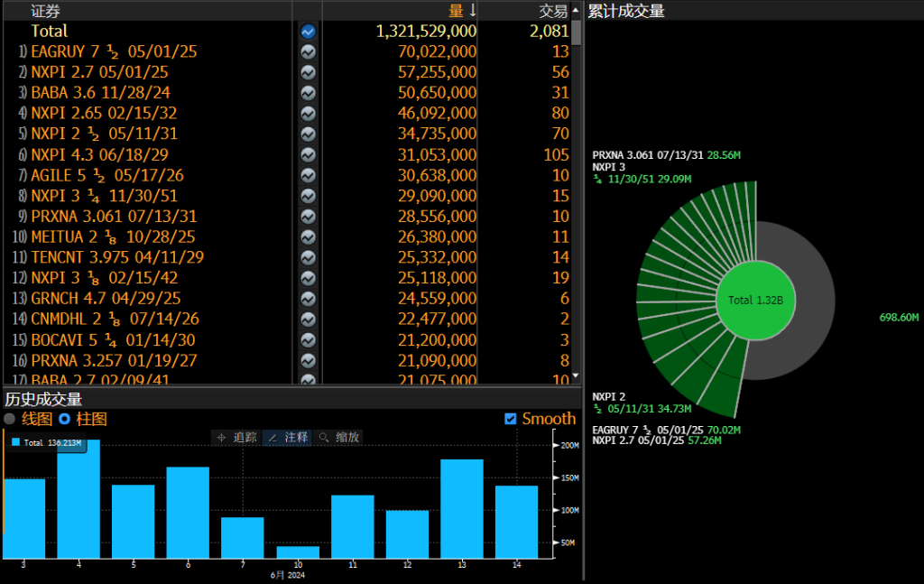924x584 pixels.
Task: Click chart icon beside BABA 3.6 11/28/24
Action: pyautogui.click(x=308, y=93)
